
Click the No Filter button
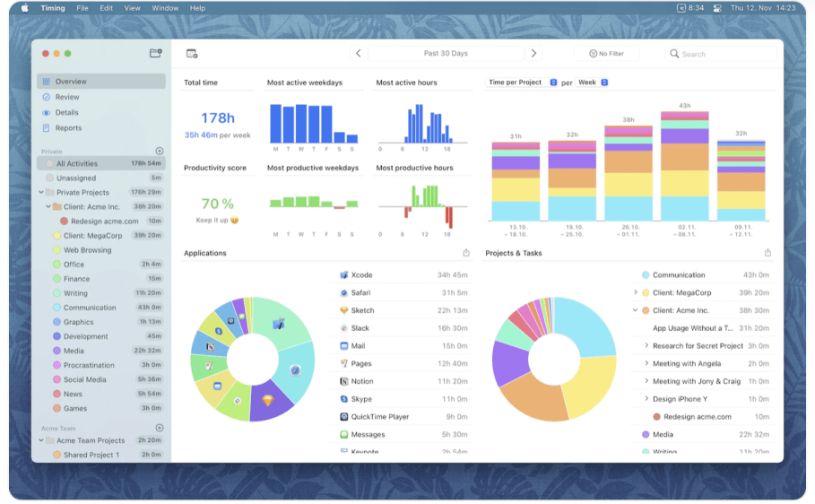point(606,53)
